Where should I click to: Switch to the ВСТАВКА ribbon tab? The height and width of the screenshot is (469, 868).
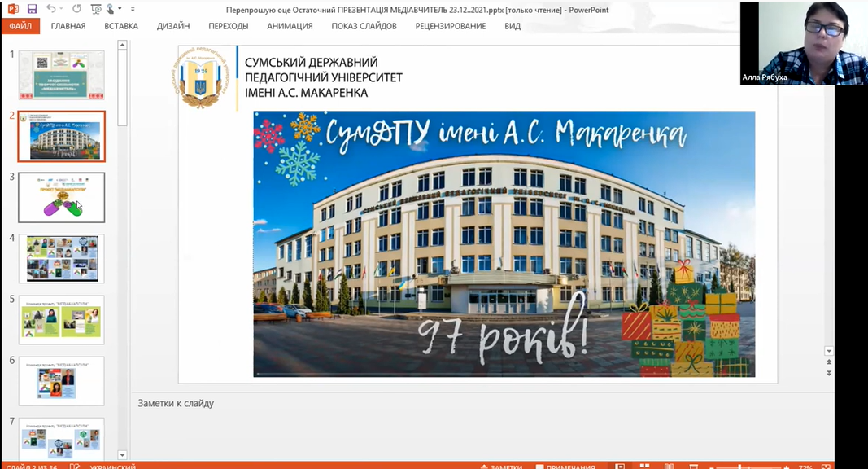(121, 26)
